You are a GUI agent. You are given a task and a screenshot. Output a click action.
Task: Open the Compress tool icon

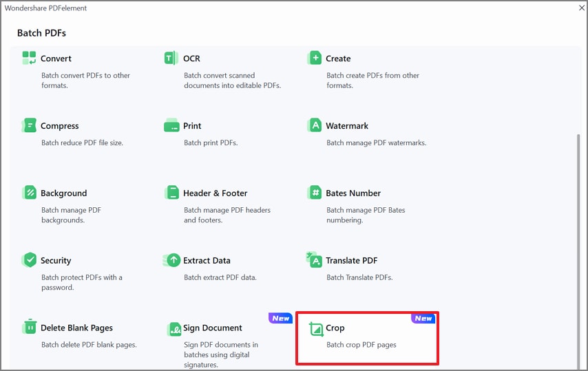[x=29, y=125]
